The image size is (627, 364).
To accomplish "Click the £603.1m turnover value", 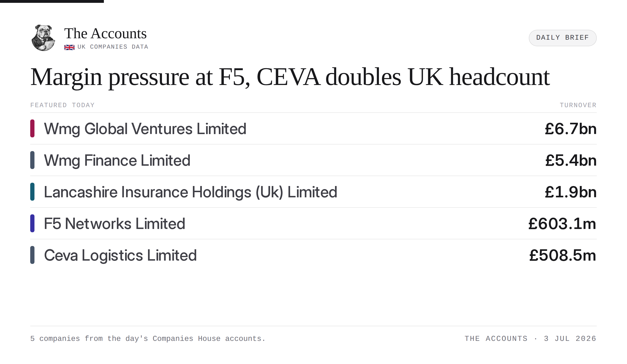I will coord(562,224).
